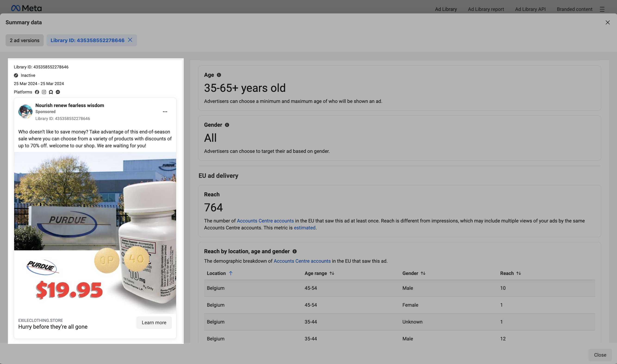This screenshot has width=617, height=364.
Task: Click the Learn more button on ad
Action: (154, 323)
